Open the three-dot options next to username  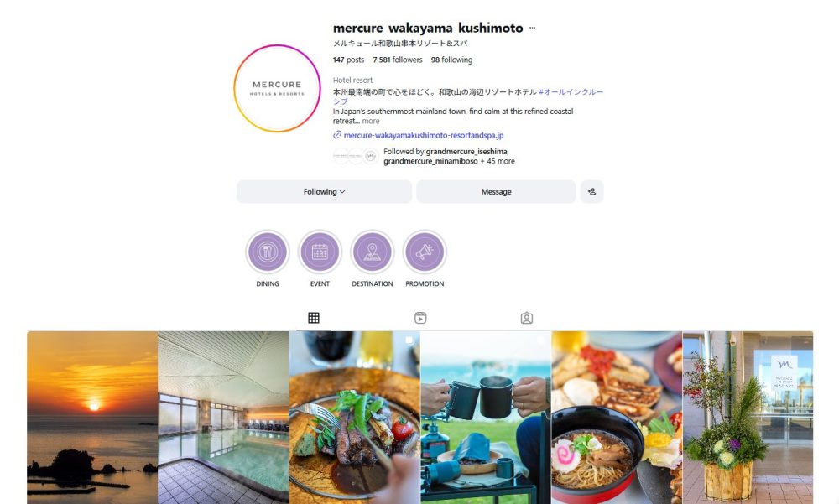pyautogui.click(x=533, y=28)
